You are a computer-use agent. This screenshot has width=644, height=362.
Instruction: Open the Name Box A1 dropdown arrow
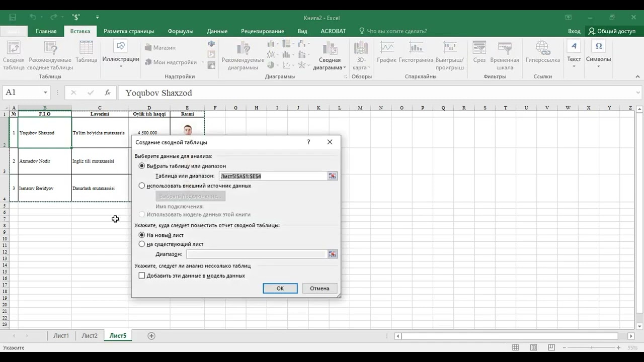tap(45, 93)
